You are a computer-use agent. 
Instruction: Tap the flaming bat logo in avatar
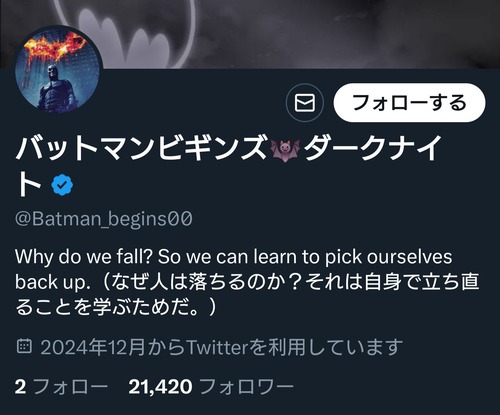point(57,47)
